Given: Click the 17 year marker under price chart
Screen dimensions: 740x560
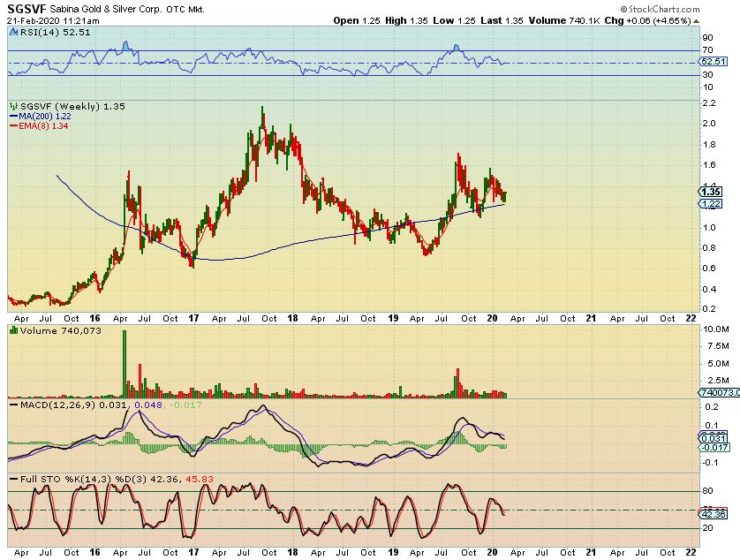Looking at the screenshot, I should pyautogui.click(x=193, y=318).
